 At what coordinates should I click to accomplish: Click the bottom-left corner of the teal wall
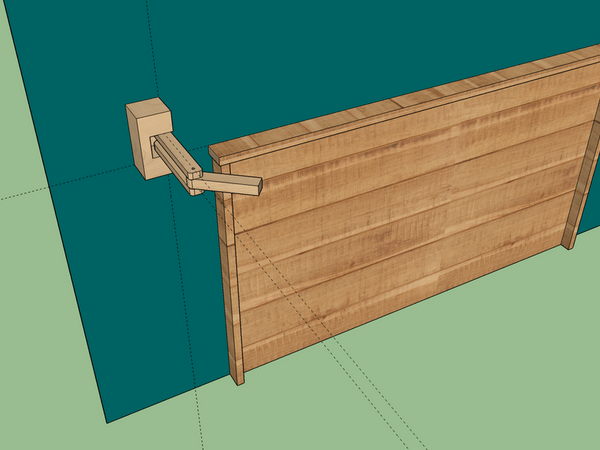pos(107,420)
